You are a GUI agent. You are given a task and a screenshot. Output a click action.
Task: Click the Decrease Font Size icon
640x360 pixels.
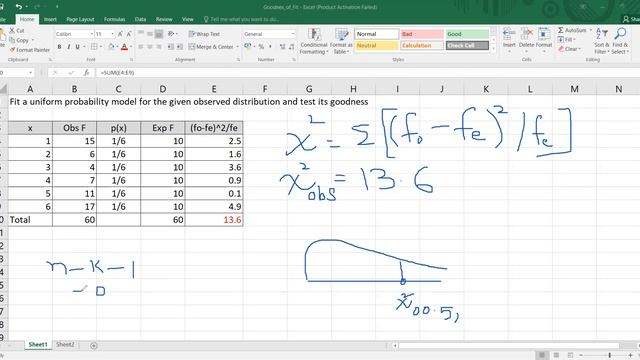point(129,34)
